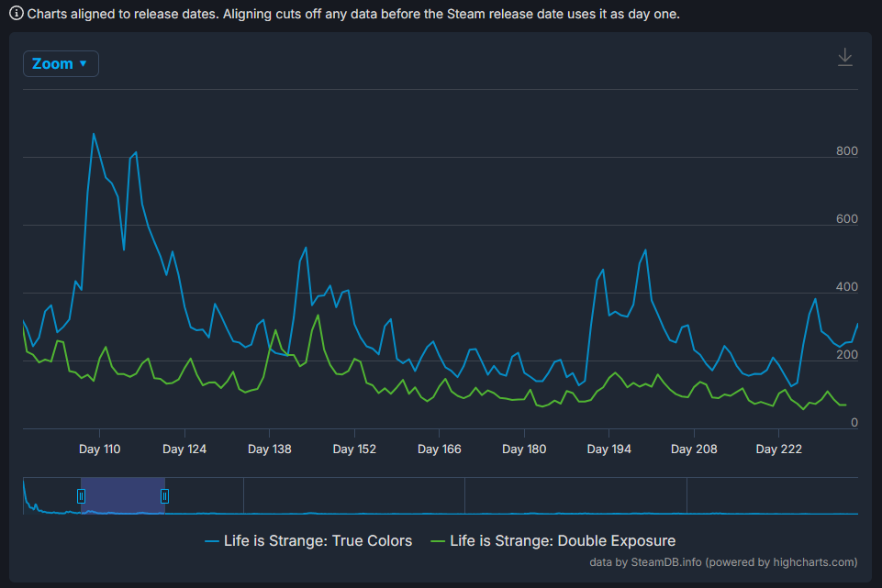Click the Day 194 axis label
This screenshot has width=882, height=588.
[609, 449]
